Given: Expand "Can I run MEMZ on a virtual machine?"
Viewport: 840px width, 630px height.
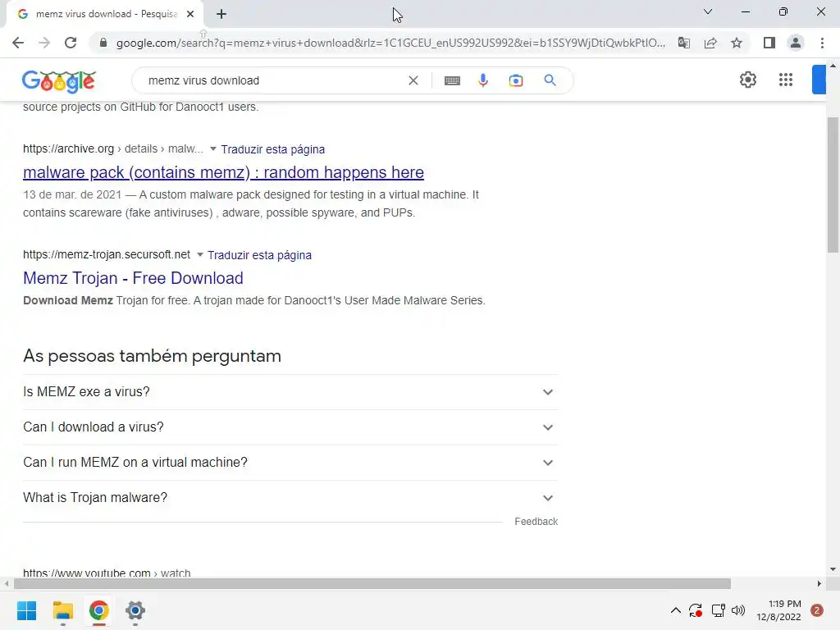Looking at the screenshot, I should pyautogui.click(x=290, y=463).
